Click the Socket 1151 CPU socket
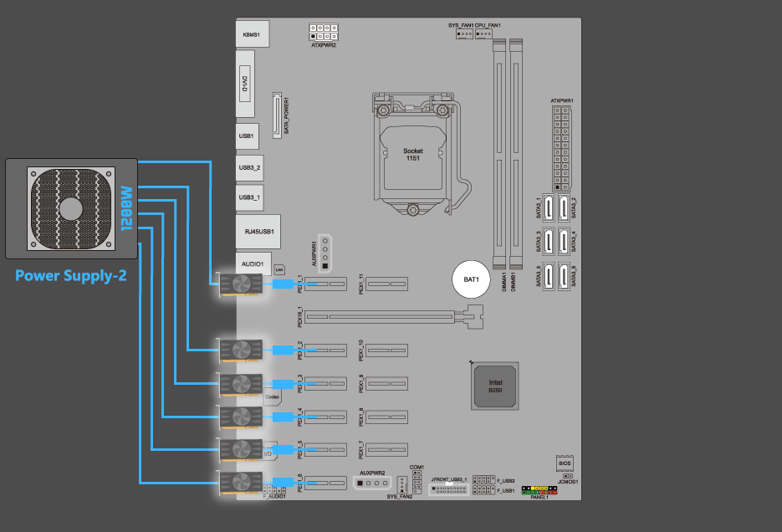Screen dimensions: 782x532 pyautogui.click(x=412, y=155)
